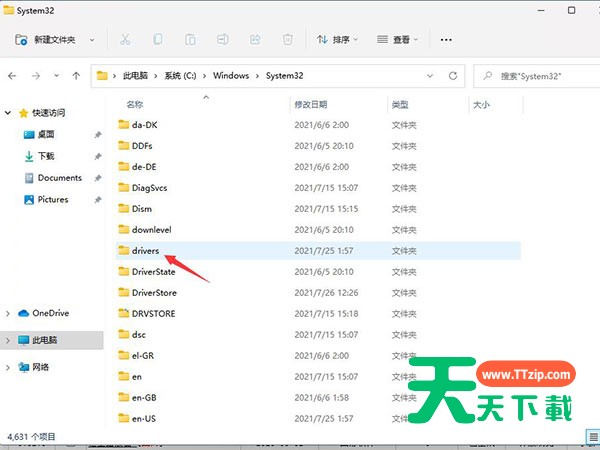Viewport: 600px width, 450px height.
Task: Click the Paste clipboard icon
Action: [190, 40]
